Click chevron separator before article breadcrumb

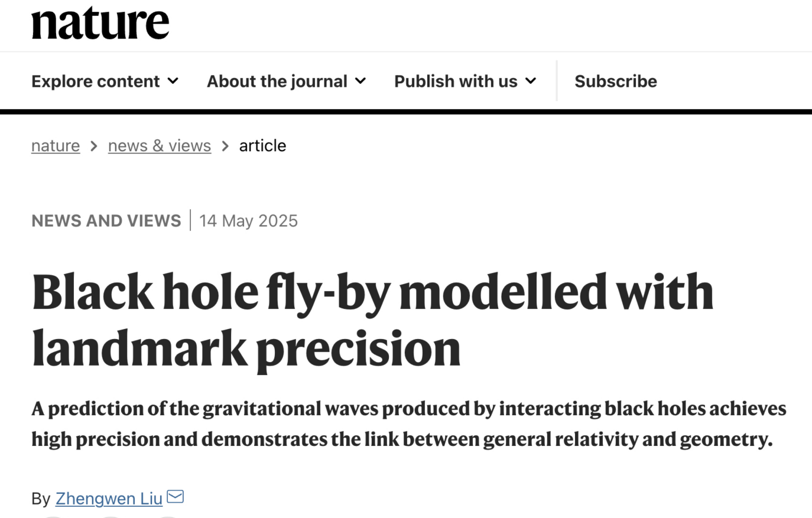pos(225,146)
